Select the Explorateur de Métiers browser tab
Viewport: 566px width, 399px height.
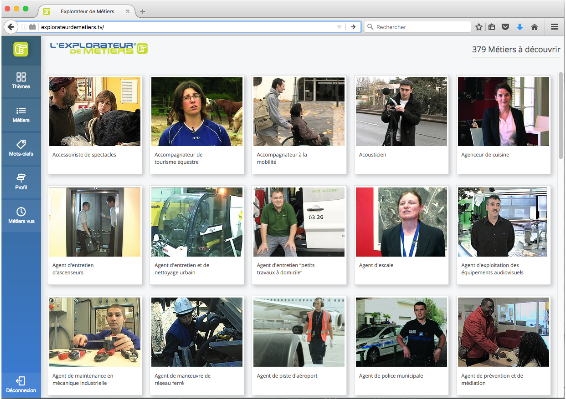[x=87, y=12]
